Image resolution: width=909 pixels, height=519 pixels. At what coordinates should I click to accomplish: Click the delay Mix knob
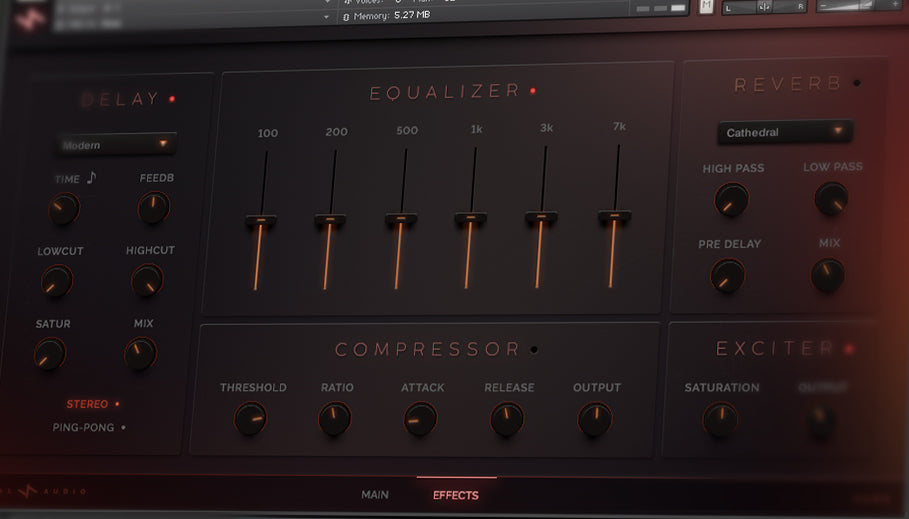pyautogui.click(x=140, y=354)
